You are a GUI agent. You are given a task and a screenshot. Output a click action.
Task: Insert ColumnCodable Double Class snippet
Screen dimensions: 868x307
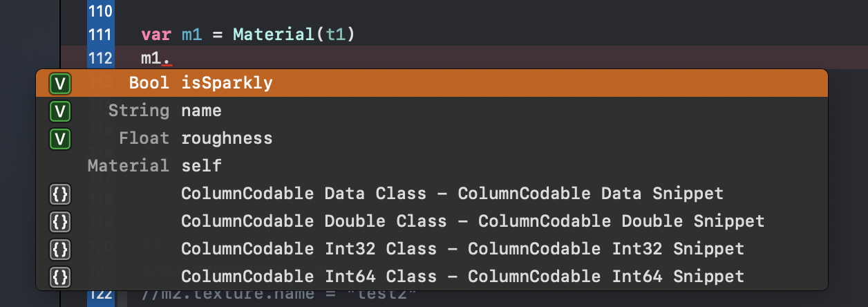472,222
